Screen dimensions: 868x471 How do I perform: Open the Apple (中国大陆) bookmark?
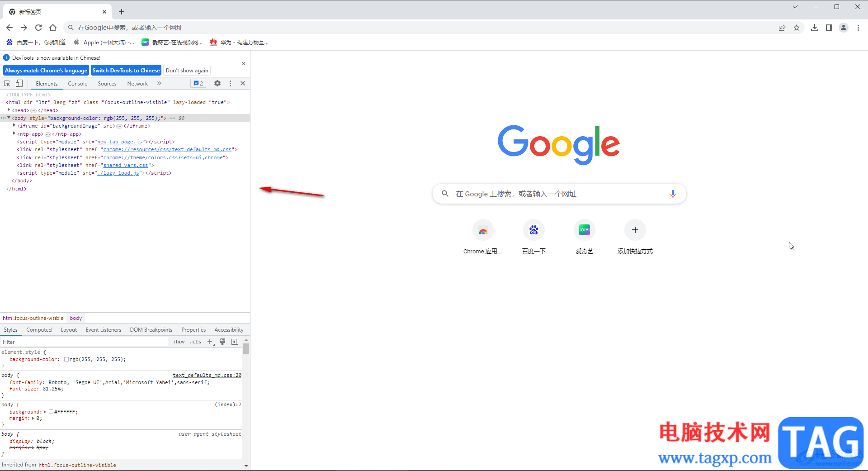[104, 42]
